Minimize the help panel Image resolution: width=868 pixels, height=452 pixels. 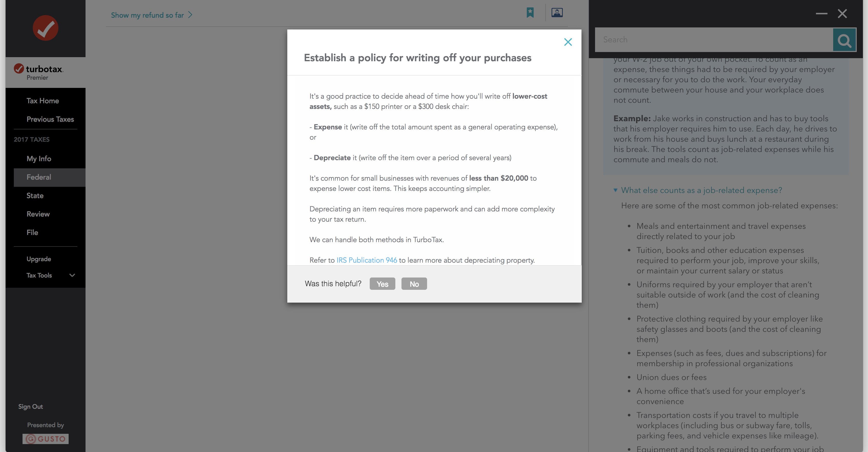[x=821, y=14]
